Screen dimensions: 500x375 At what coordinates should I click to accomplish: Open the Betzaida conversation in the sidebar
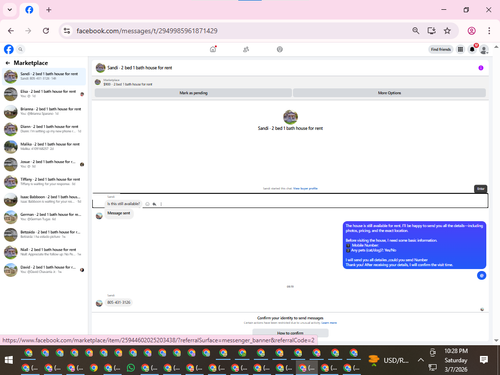tap(44, 235)
